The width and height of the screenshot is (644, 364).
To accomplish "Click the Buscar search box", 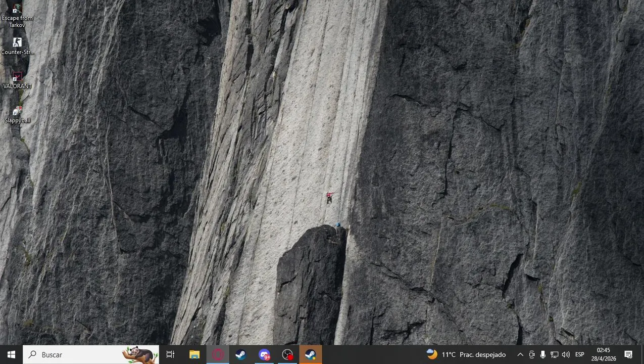I will point(91,354).
